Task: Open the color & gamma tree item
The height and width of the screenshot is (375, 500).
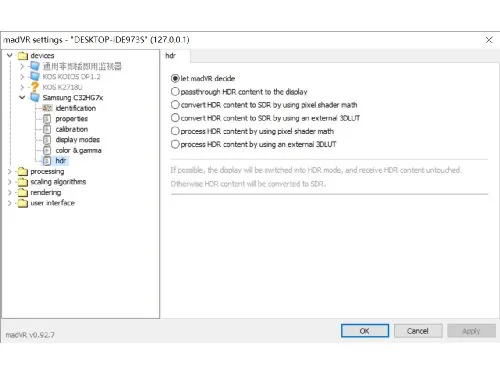Action: point(79,150)
